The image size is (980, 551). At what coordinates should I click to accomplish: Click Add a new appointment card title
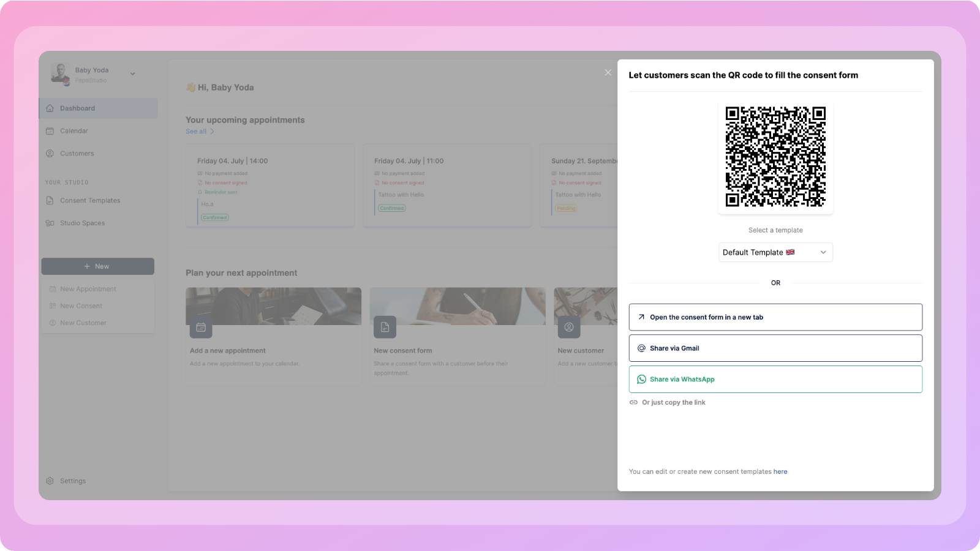click(228, 351)
